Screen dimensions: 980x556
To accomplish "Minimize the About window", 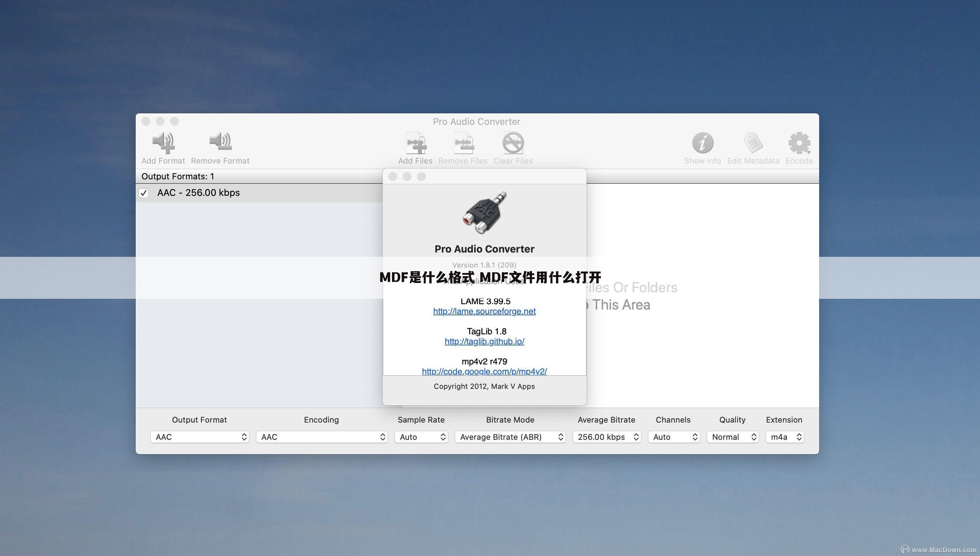I will click(x=407, y=176).
